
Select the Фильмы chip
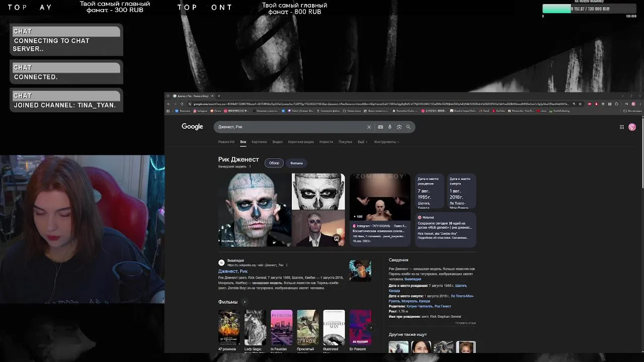296,163
